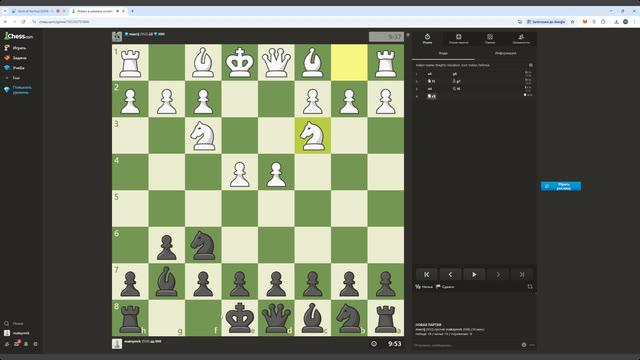Open a new browser tab with plus button

point(132,11)
